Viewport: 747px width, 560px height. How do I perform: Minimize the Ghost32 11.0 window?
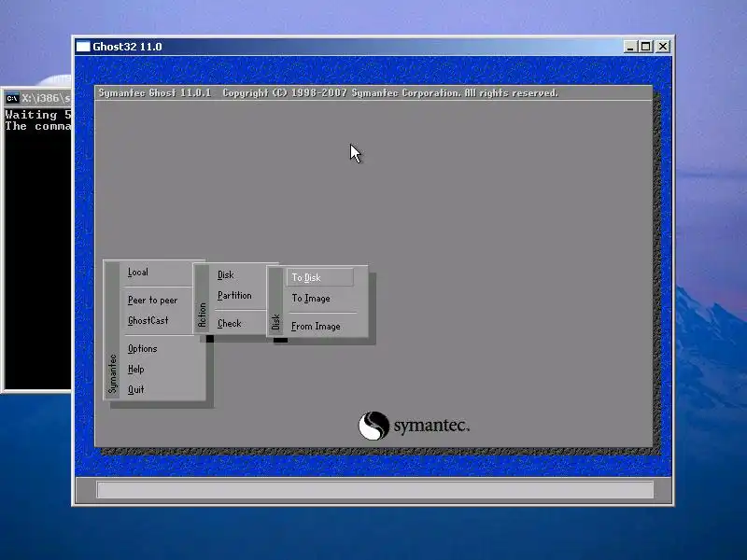pos(629,46)
